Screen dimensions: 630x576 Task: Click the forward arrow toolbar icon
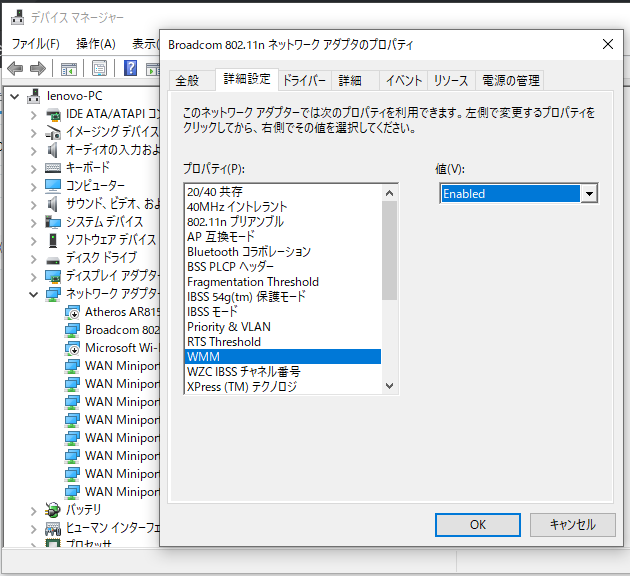coord(38,68)
